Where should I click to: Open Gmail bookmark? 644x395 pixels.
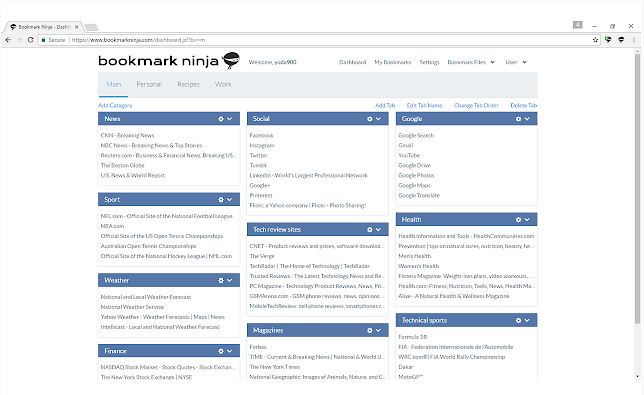tap(406, 145)
